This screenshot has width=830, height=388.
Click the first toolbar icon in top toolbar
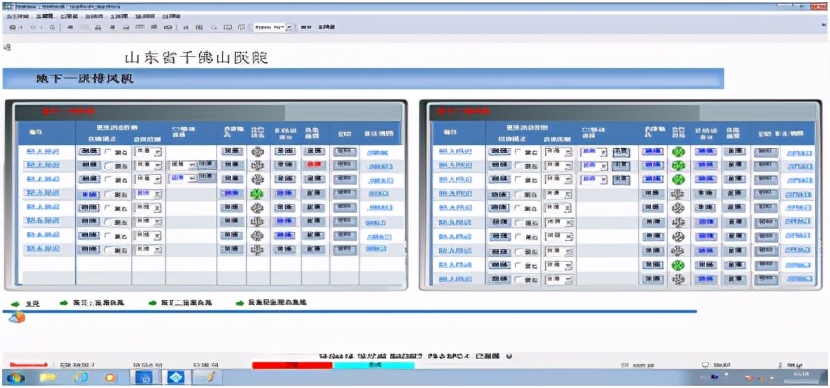[x=13, y=27]
